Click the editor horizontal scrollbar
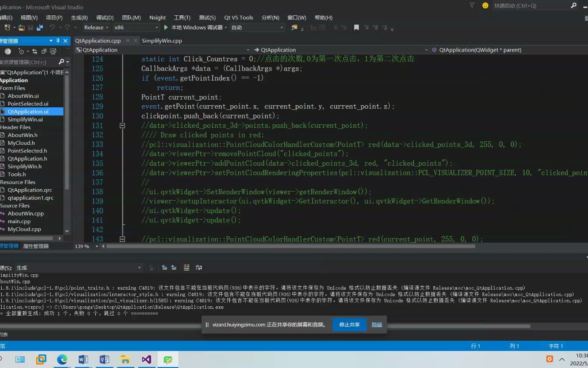Screen dimensions: 588x368 tap(291, 246)
